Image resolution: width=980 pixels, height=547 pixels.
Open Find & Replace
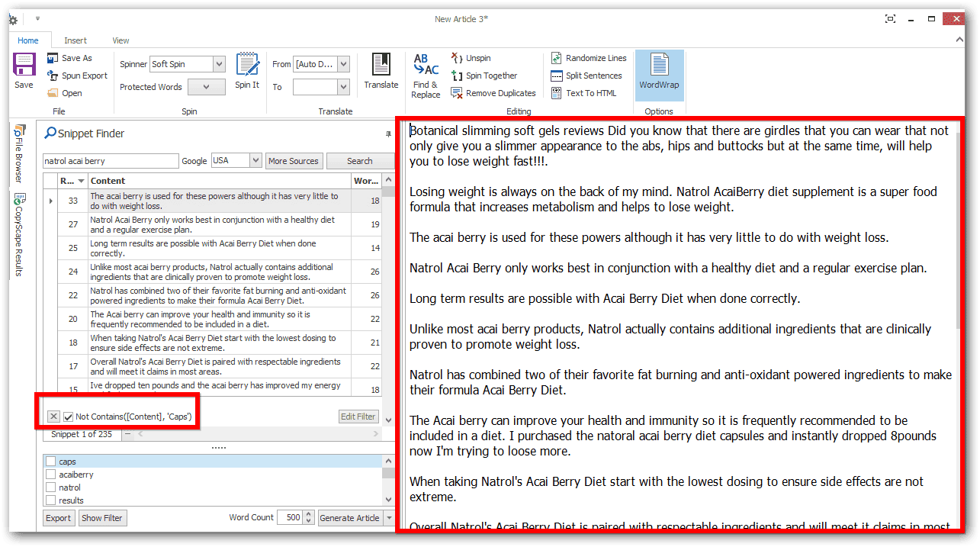coord(426,76)
